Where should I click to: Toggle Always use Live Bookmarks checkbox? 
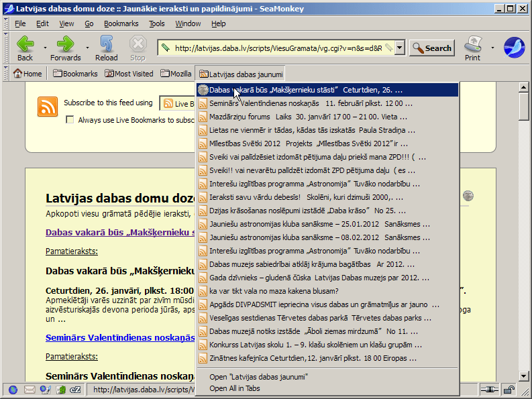(70, 119)
